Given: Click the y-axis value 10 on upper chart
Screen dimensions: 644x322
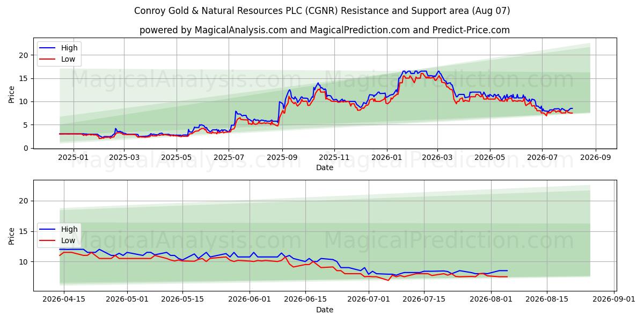Looking at the screenshot, I should (x=23, y=101).
